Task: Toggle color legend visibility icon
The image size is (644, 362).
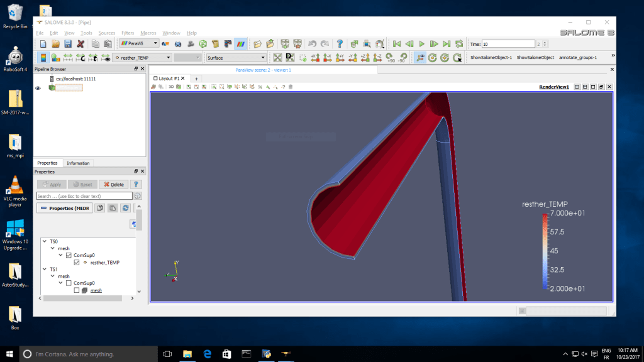Action: [43, 58]
